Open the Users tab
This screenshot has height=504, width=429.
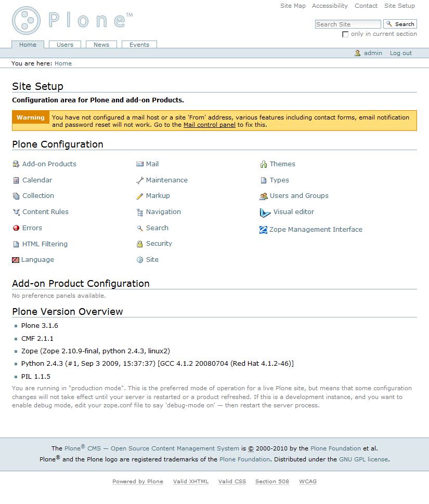point(65,45)
